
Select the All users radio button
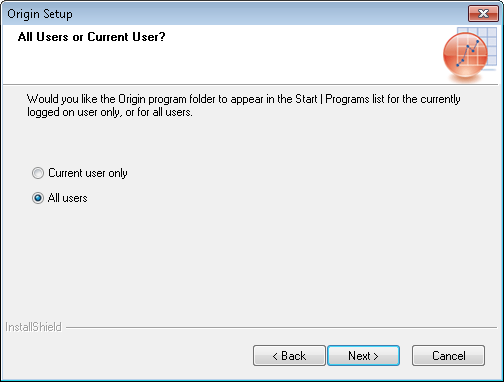(38, 198)
